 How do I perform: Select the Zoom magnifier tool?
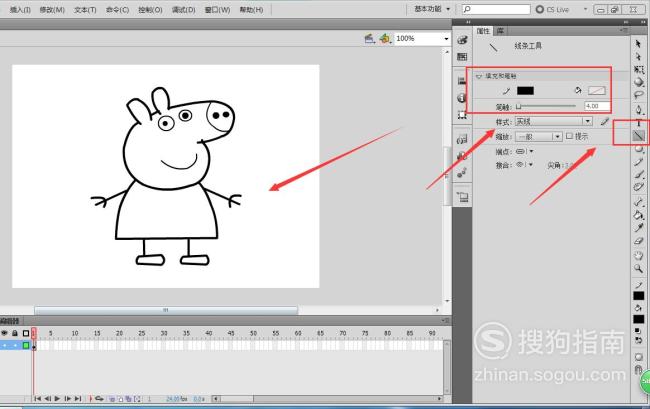tap(638, 269)
